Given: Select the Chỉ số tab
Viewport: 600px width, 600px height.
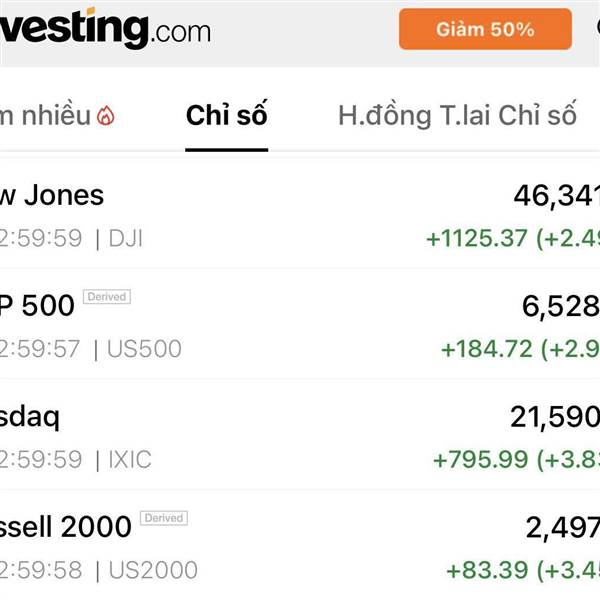Looking at the screenshot, I should pos(227,115).
